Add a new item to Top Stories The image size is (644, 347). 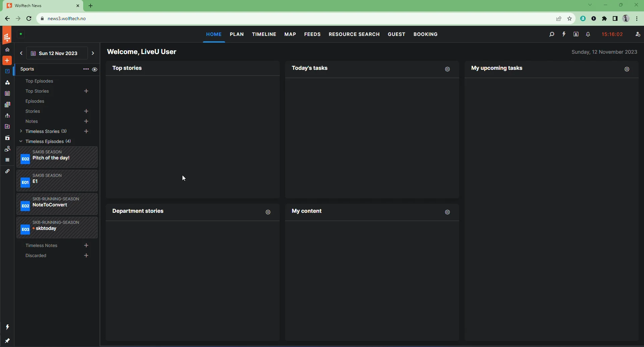[x=86, y=91]
